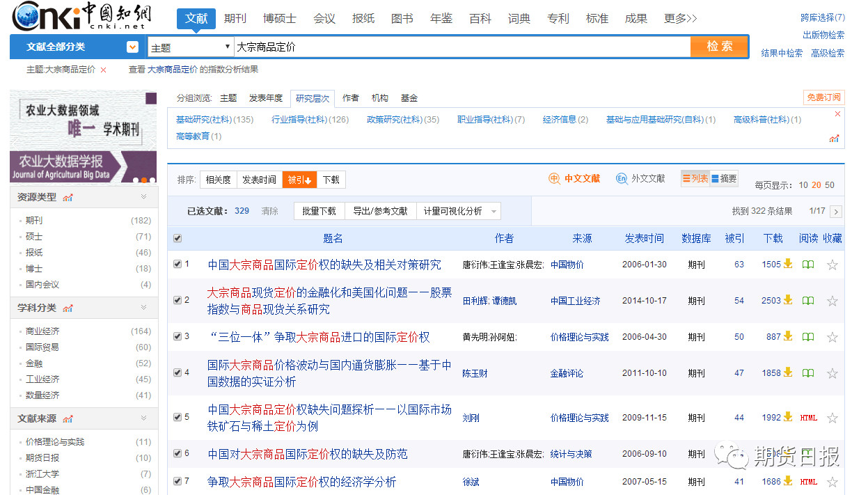Click 导出/参考文献 button
The height and width of the screenshot is (495, 868).
(x=380, y=211)
